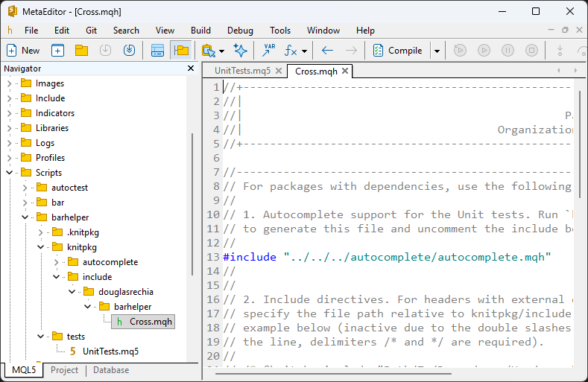Open the Debug menu

[x=240, y=31]
